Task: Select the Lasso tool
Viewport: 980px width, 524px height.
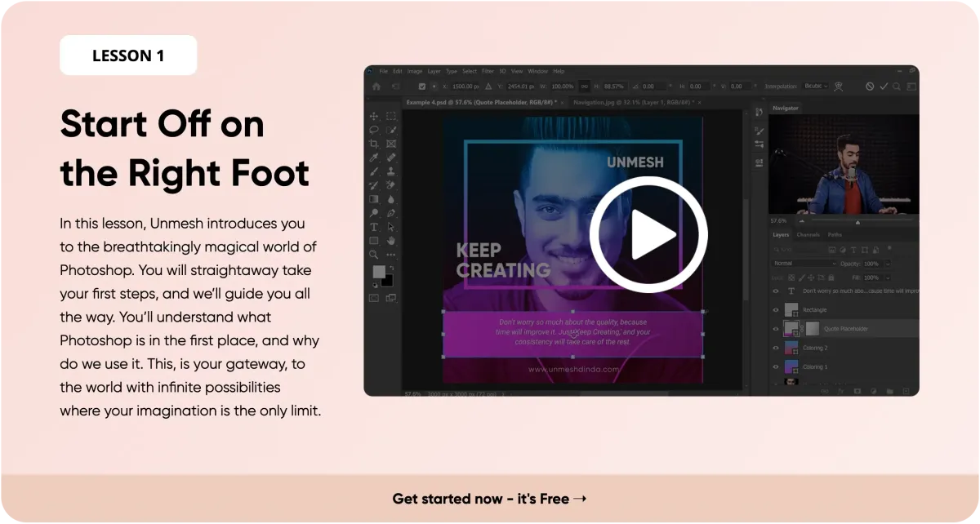Action: tap(374, 130)
